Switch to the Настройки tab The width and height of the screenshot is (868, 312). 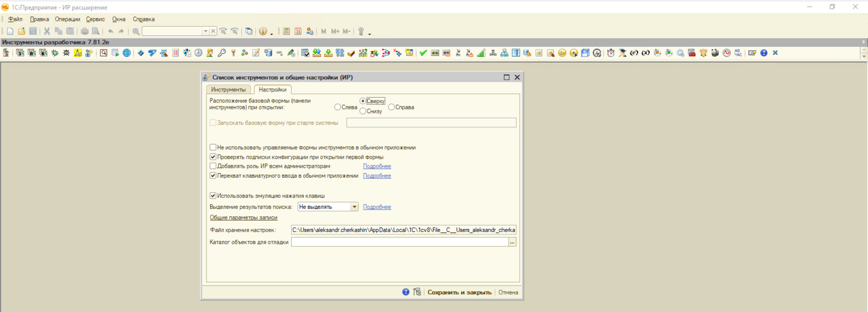tap(273, 90)
